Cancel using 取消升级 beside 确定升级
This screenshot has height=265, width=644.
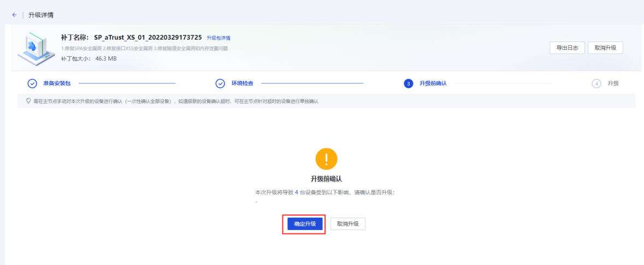point(347,224)
